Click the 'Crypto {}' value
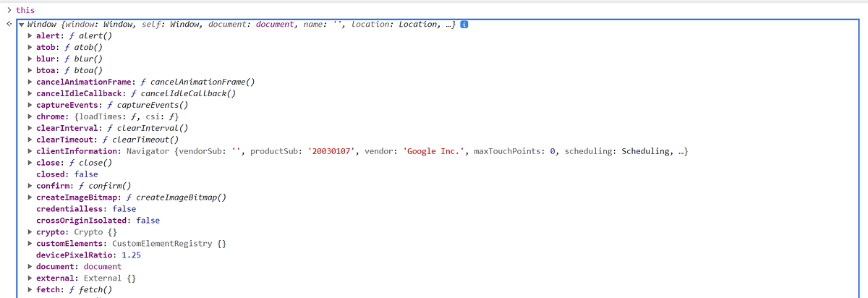868x298 pixels. click(95, 232)
